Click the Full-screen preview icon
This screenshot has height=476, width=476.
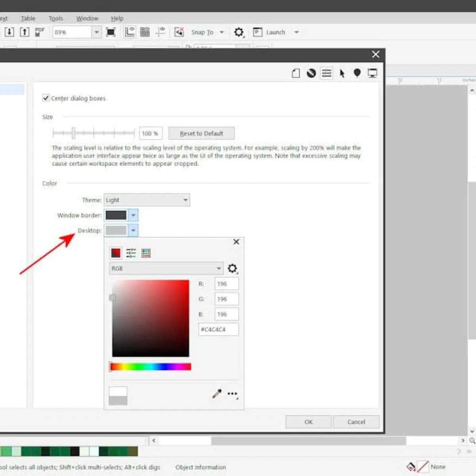111,33
